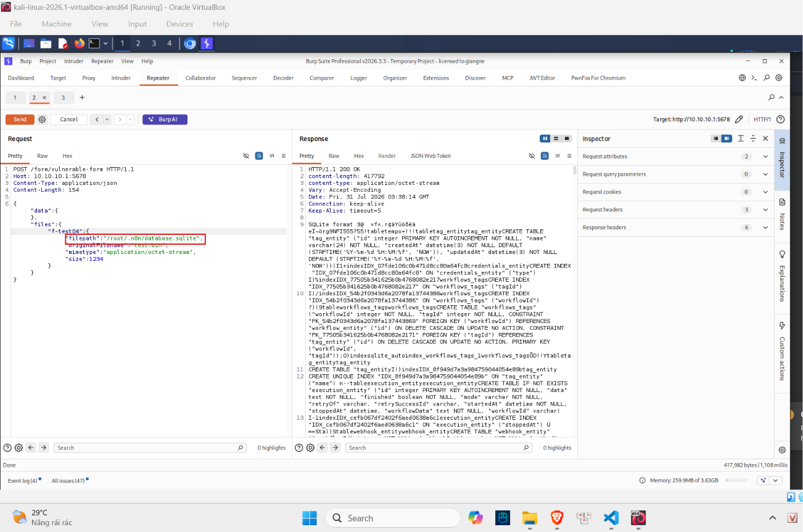The height and width of the screenshot is (532, 803).
Task: Toggle \n newline display in Response pane
Action: point(558,156)
